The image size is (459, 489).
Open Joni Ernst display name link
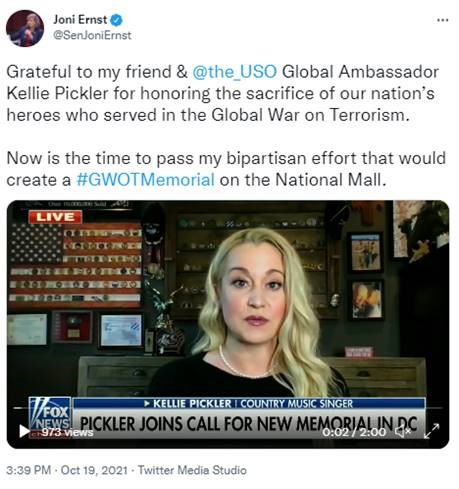point(80,20)
